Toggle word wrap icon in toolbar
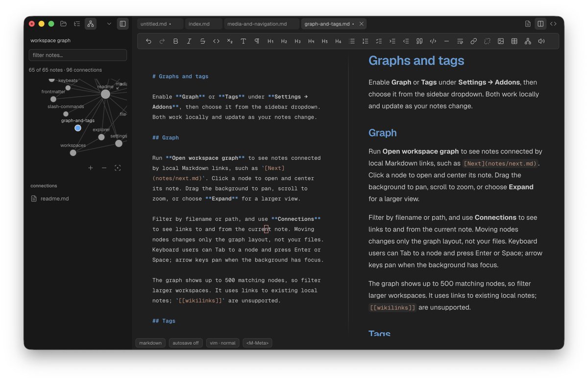This screenshot has height=381, width=588. click(x=460, y=41)
